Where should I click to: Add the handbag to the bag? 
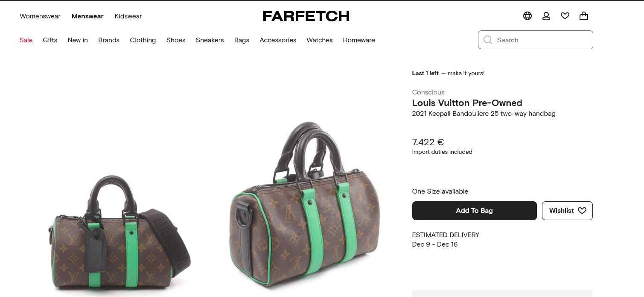point(474,211)
